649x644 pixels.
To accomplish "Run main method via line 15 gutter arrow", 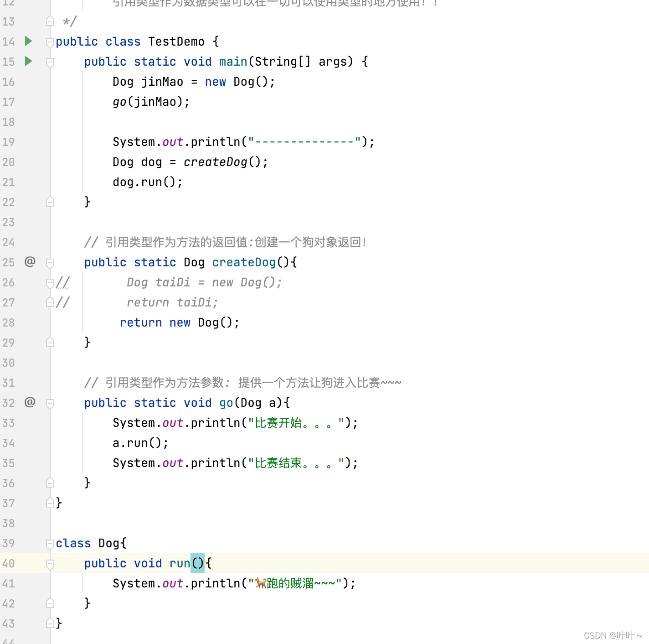I will point(28,61).
